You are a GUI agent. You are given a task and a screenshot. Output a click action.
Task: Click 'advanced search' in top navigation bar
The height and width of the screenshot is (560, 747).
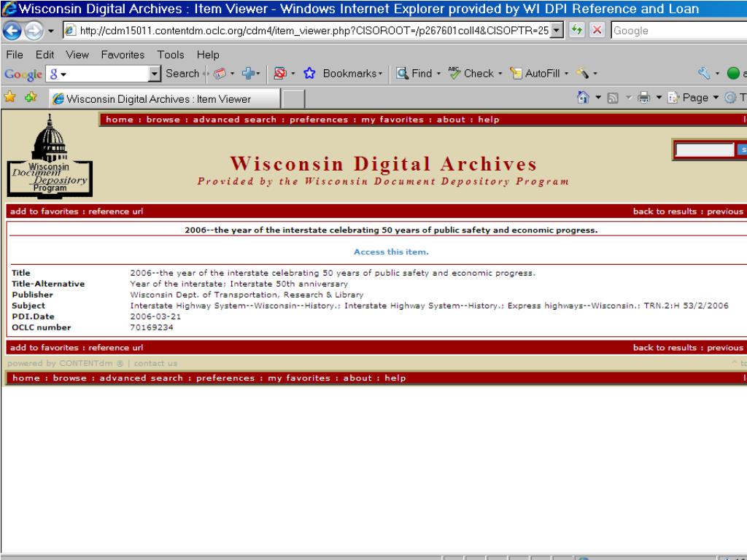(x=234, y=120)
